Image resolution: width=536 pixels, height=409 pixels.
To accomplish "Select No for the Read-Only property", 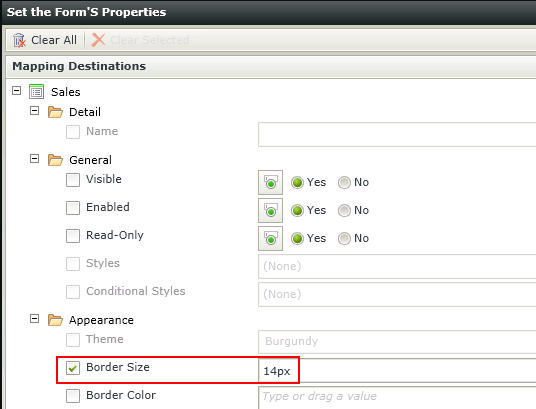I will (344, 238).
